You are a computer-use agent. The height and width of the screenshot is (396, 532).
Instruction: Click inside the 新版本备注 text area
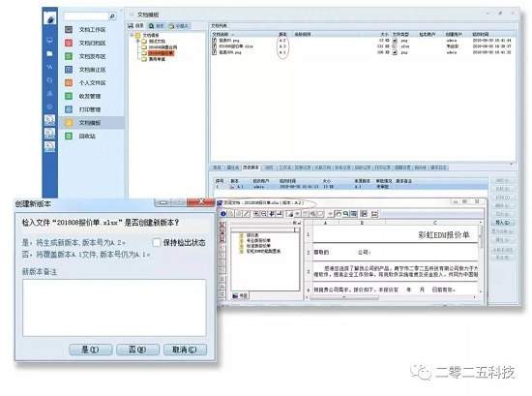pyautogui.click(x=114, y=308)
